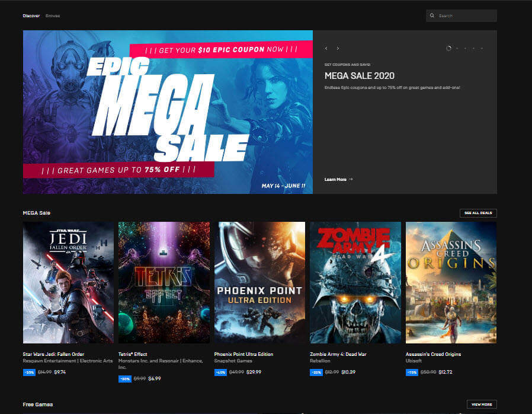This screenshot has height=414, width=532.
Task: Click the SEE ALL DEALS button
Action: 478,213
